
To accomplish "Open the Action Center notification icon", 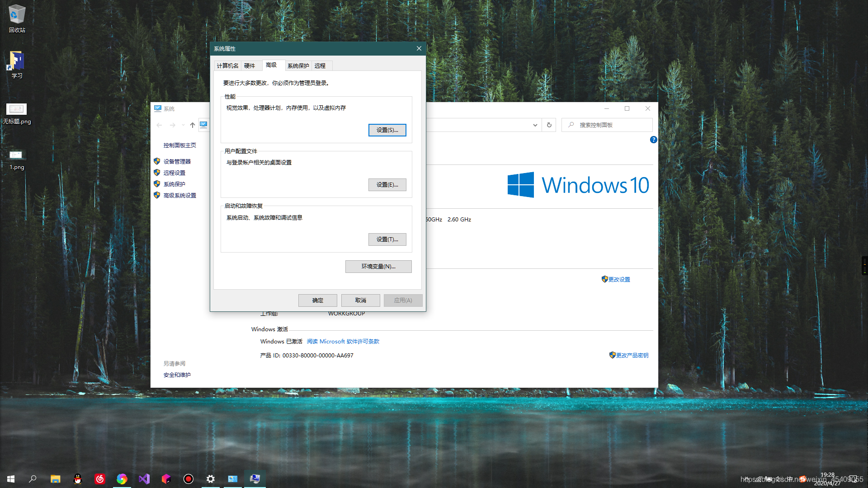I will 853,479.
